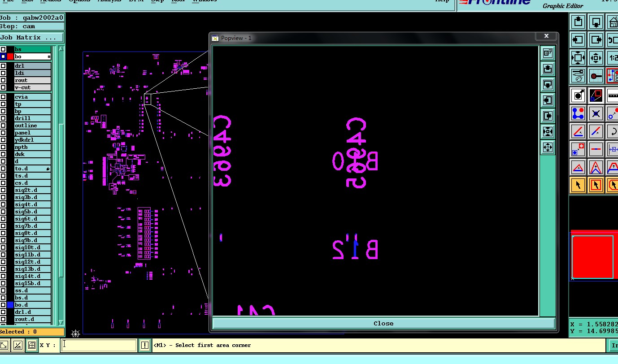Toggle checkbox for layer npth

pos(3,147)
